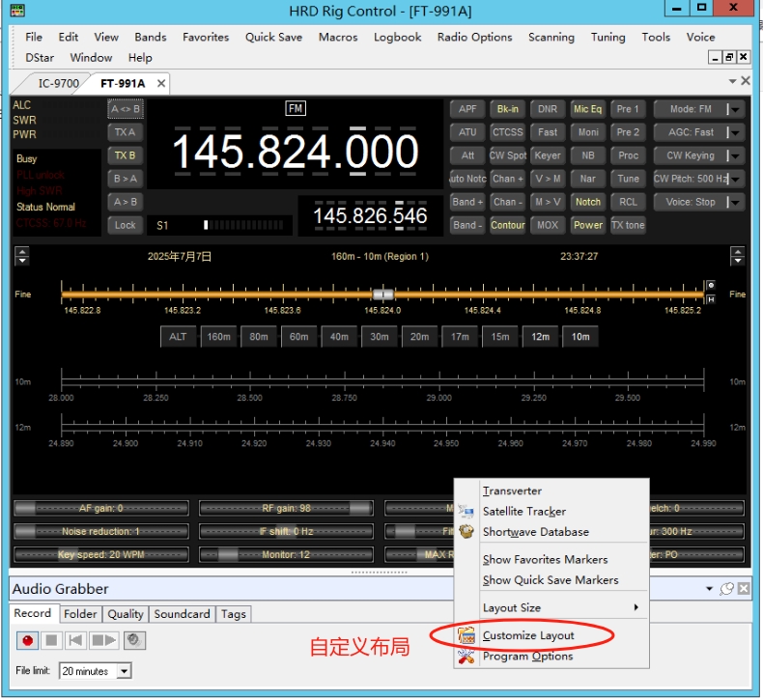Select the 160m band button
The width and height of the screenshot is (763, 700).
click(x=218, y=337)
